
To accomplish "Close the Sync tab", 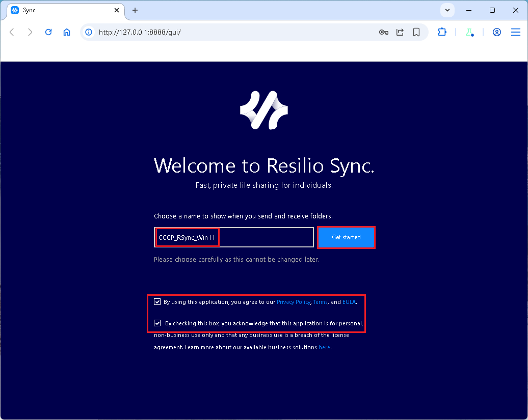I will 117,10.
